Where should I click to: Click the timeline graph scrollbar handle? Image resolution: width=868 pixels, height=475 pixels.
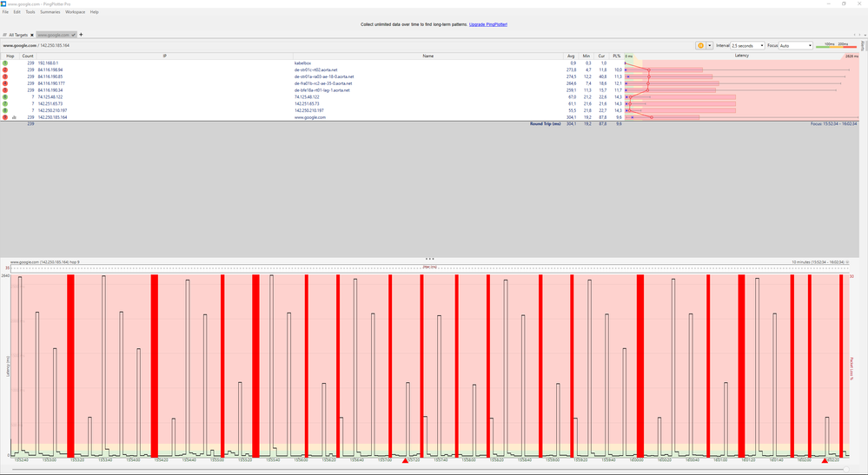(846, 470)
